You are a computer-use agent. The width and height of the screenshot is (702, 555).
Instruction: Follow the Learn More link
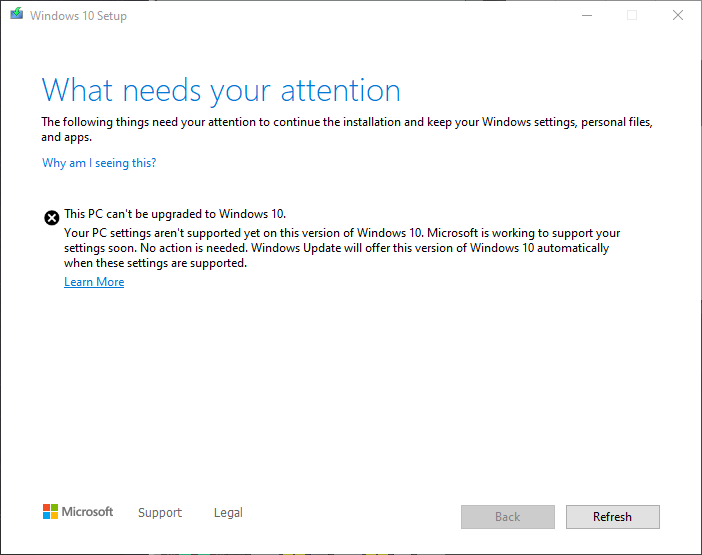(94, 282)
